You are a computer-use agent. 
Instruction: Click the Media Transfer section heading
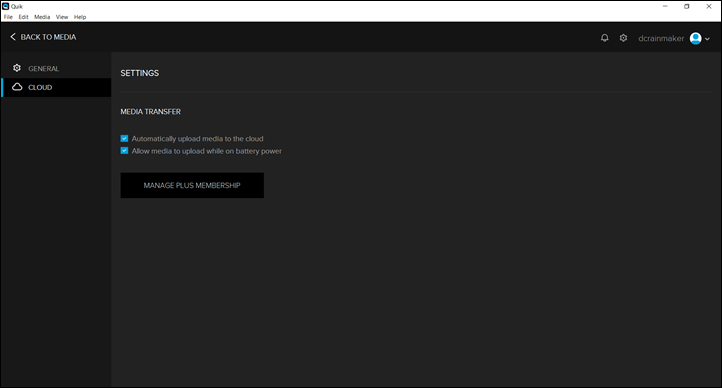(x=151, y=112)
